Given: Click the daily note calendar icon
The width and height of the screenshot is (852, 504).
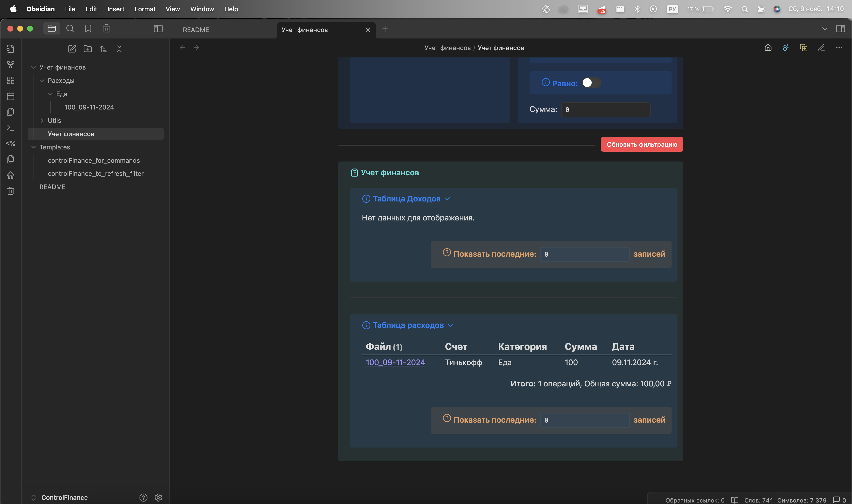Looking at the screenshot, I should coord(11,96).
